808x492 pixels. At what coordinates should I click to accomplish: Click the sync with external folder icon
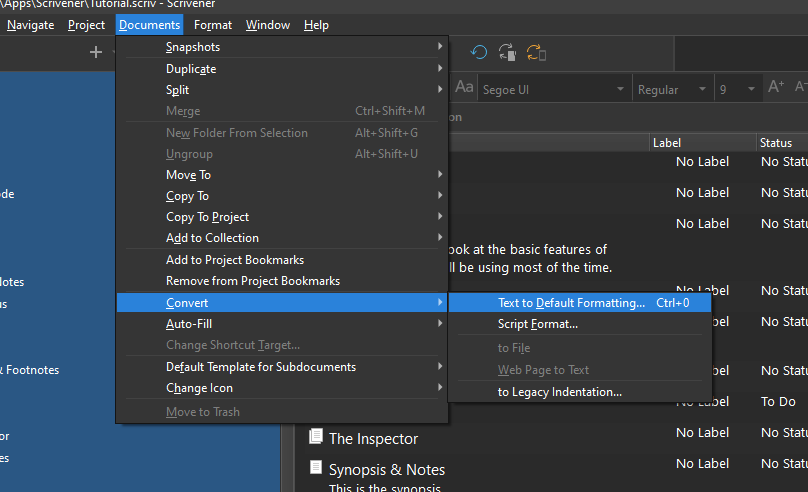(x=508, y=53)
